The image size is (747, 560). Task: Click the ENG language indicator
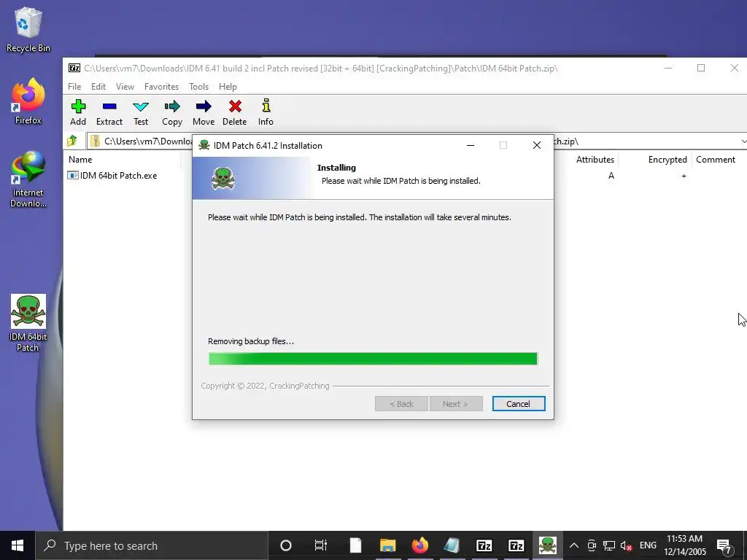[x=648, y=545]
